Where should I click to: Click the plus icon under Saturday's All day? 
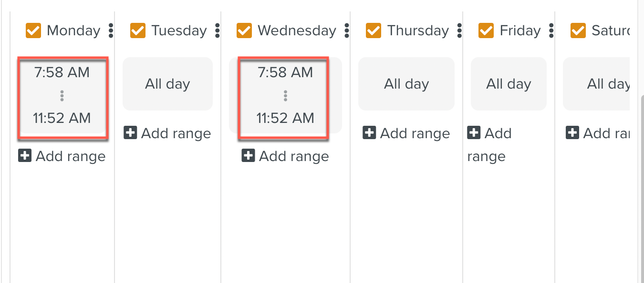(x=572, y=133)
